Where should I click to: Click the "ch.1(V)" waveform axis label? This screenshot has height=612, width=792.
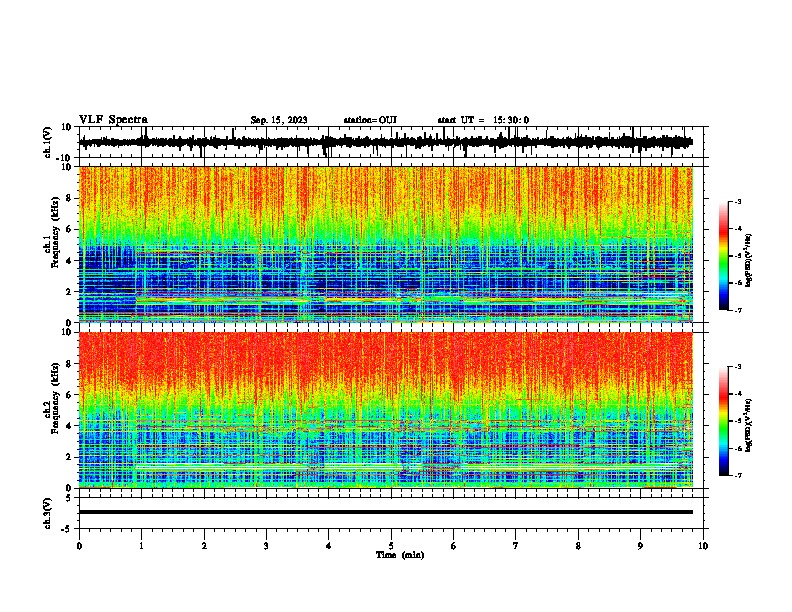pos(48,142)
